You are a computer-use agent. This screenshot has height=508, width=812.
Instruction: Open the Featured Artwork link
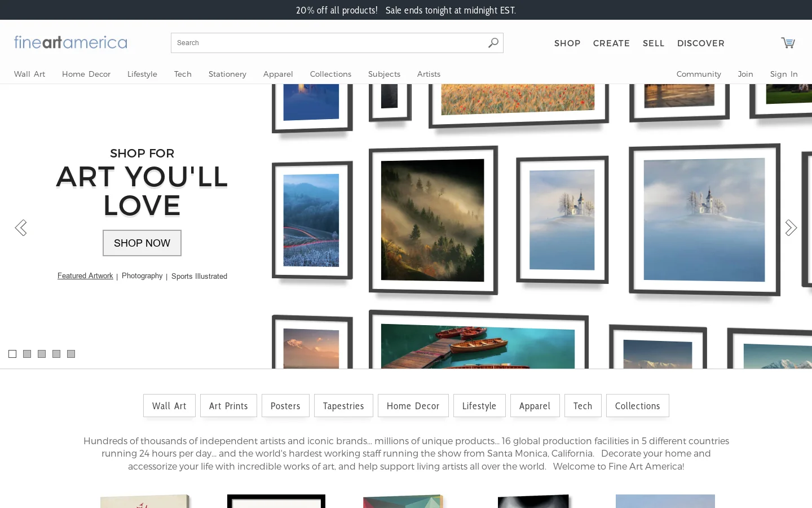click(85, 276)
